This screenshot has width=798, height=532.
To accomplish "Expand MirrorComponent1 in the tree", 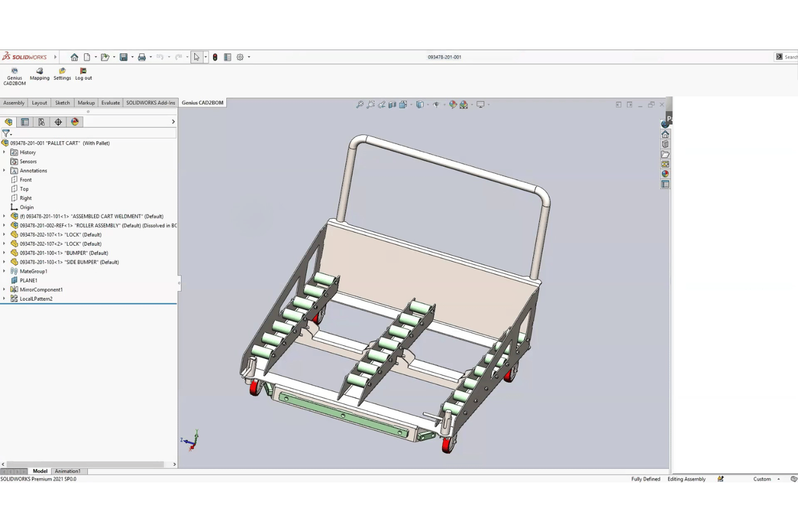I will coord(4,289).
